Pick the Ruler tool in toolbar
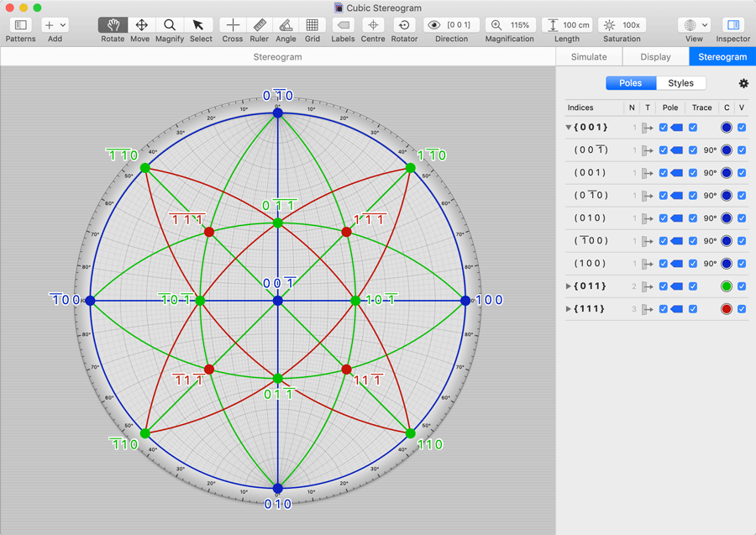The width and height of the screenshot is (756, 535). [260, 25]
